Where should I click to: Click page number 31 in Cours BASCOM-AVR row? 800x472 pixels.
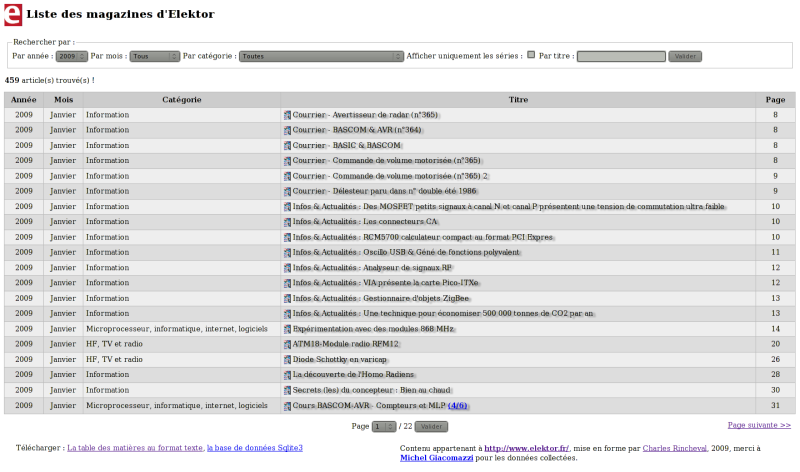pyautogui.click(x=775, y=406)
